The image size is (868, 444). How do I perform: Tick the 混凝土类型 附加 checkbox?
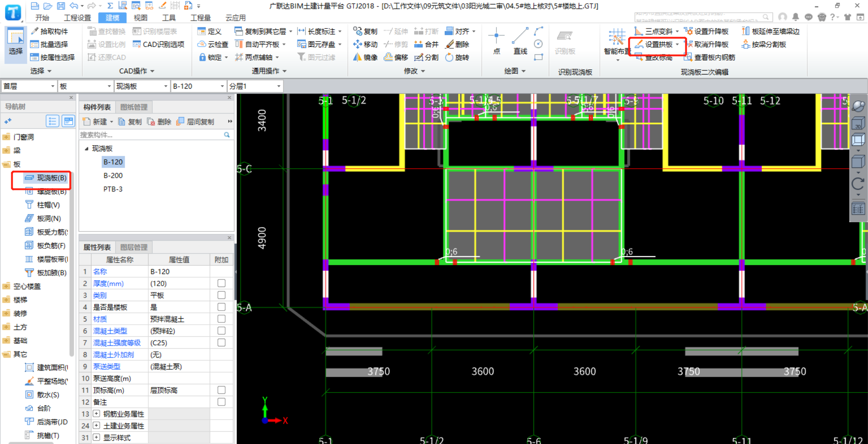[x=222, y=331]
